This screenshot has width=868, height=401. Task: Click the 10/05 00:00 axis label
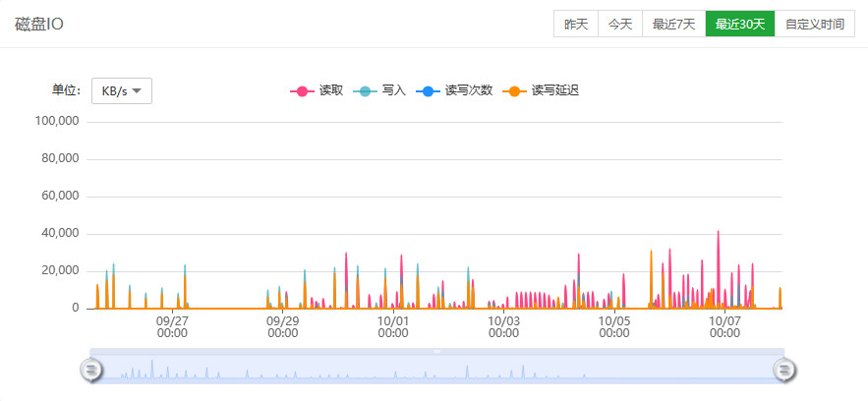[614, 327]
